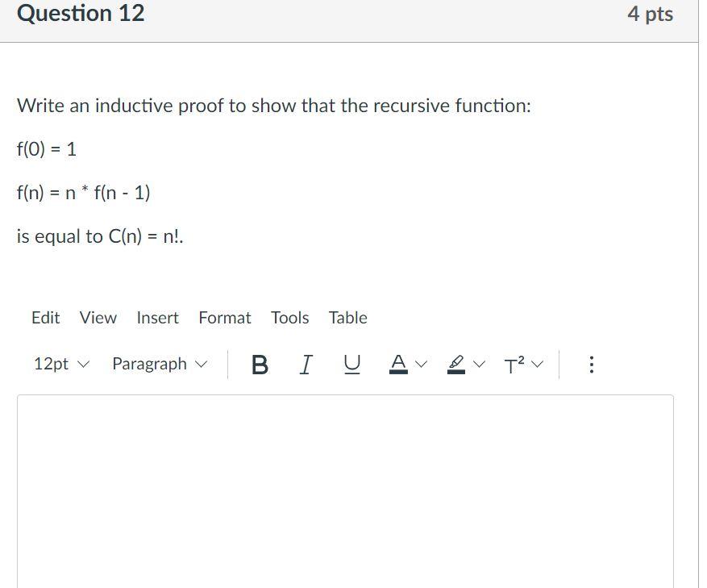Viewport: 707px width, 588px height.
Task: Apply superscript with the T² icon
Action: [514, 365]
